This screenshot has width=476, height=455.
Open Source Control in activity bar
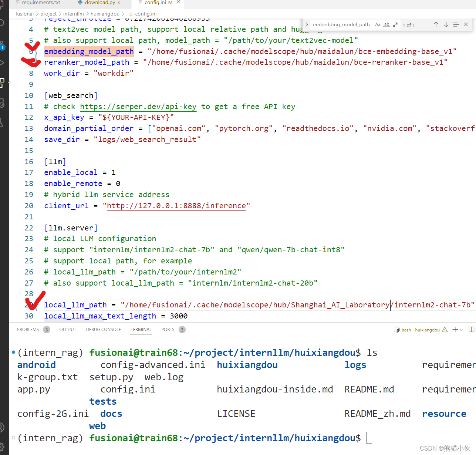click(2, 45)
